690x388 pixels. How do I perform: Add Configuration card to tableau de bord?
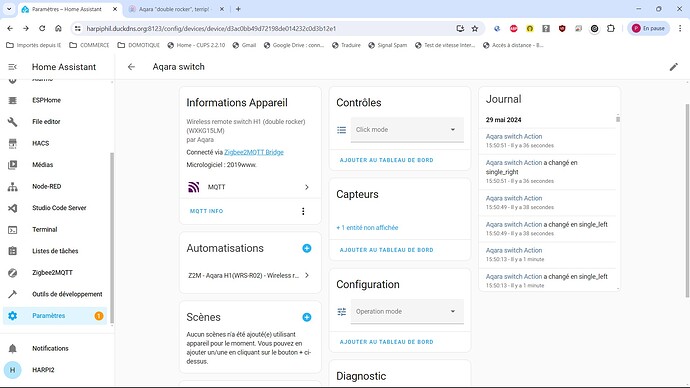(386, 342)
